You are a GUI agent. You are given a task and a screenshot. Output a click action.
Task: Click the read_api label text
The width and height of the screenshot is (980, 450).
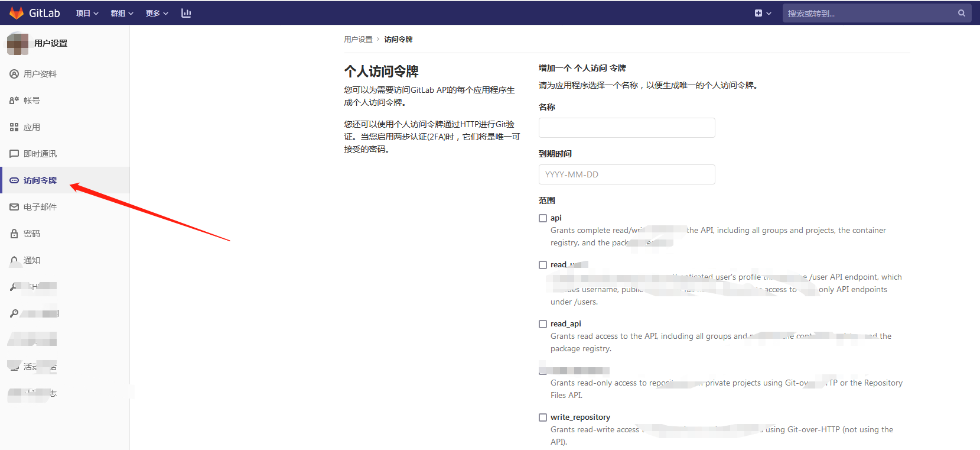566,324
